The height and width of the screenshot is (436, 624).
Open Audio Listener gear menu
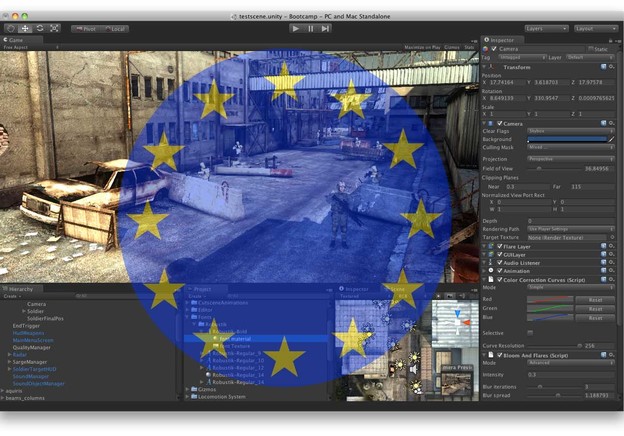pyautogui.click(x=612, y=263)
